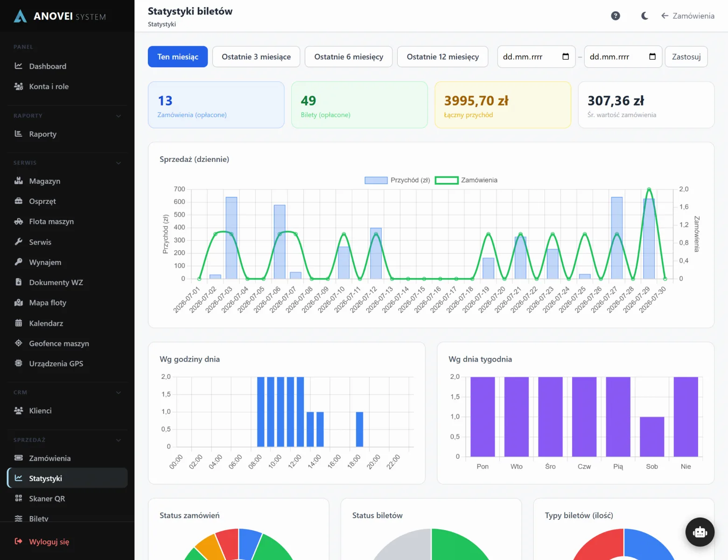This screenshot has height=560, width=728.
Task: Click the Sprzedaż (dziennie) chart title
Action: point(194,159)
